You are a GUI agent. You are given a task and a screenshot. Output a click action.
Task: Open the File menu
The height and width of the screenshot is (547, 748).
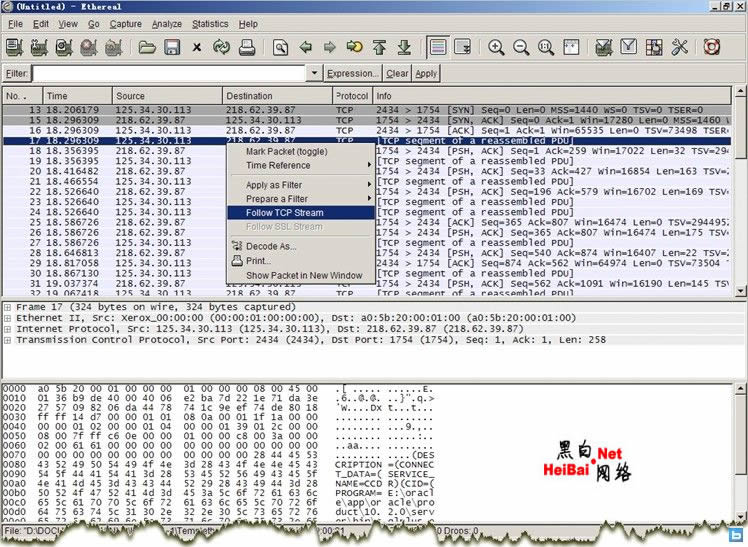point(15,24)
